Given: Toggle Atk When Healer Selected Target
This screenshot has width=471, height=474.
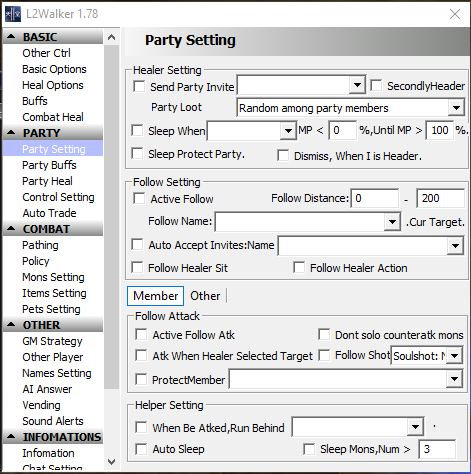Looking at the screenshot, I should (x=141, y=355).
